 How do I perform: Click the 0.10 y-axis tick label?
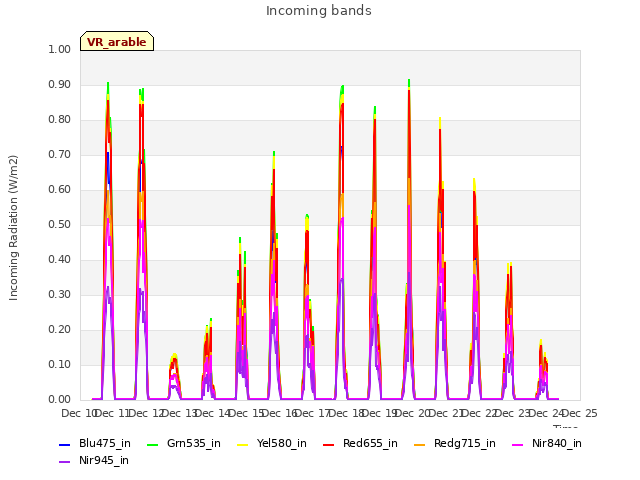coord(60,364)
